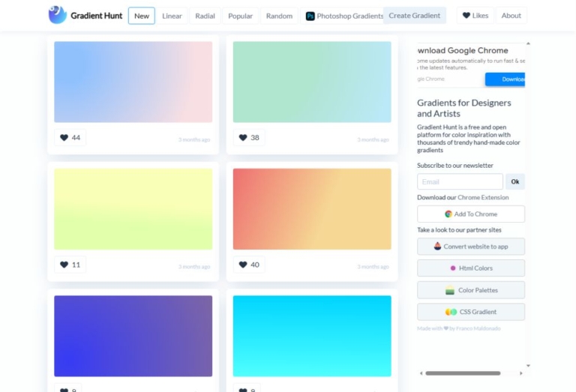
Task: Click the Gradient Hunt logo icon
Action: coord(57,15)
